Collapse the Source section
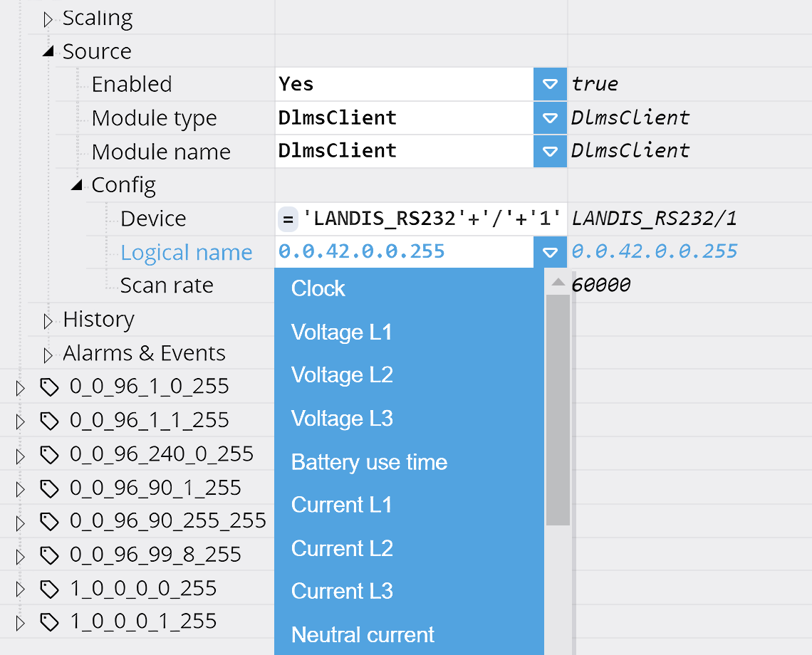This screenshot has height=655, width=812. coord(46,51)
